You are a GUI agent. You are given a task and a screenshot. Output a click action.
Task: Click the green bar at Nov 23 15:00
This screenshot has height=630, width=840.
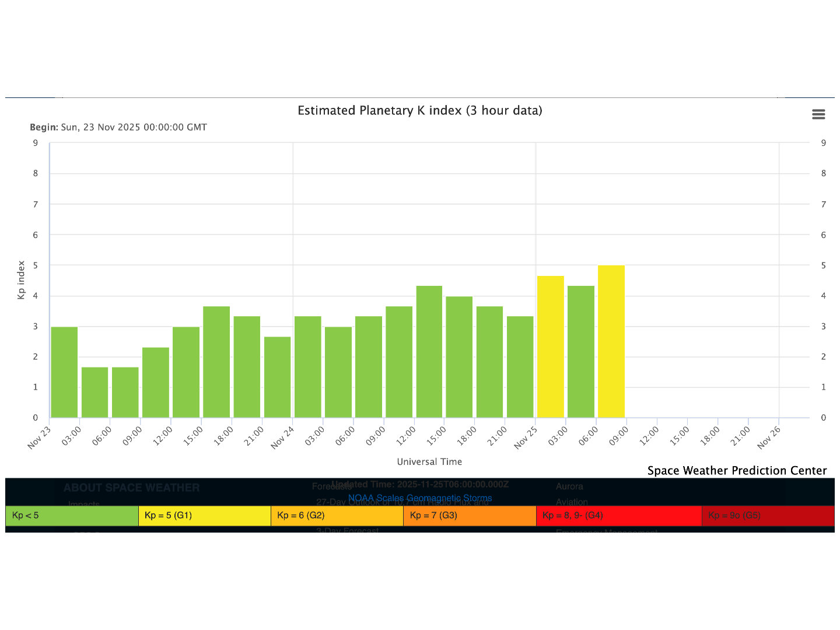[216, 362]
